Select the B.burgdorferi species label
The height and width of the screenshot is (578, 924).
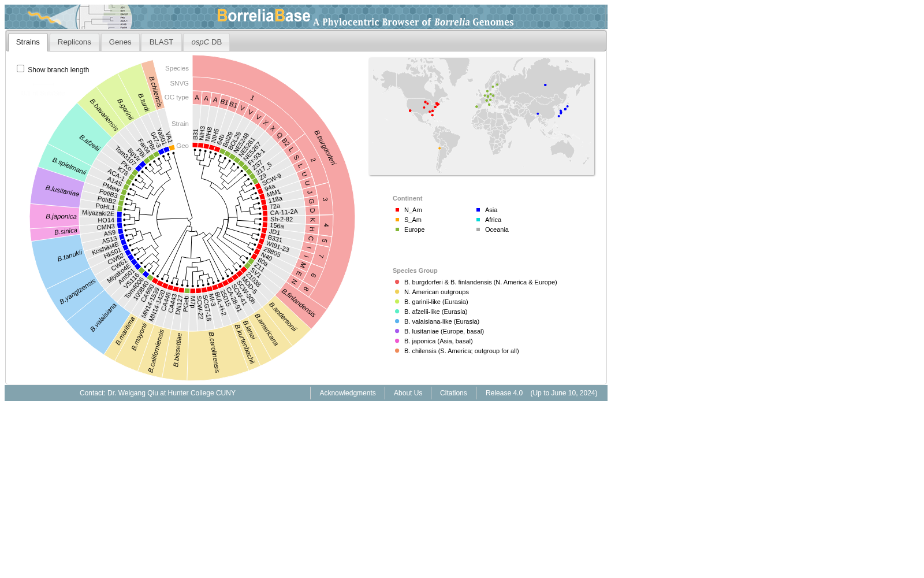click(325, 148)
